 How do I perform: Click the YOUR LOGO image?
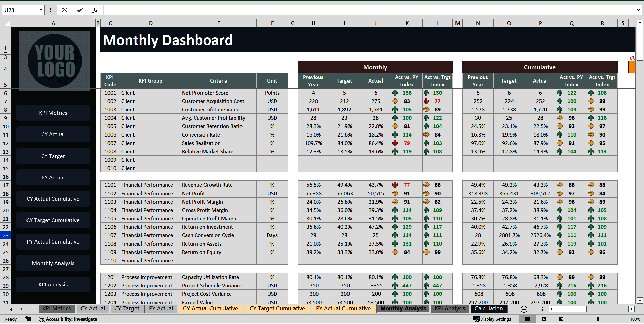tap(55, 61)
